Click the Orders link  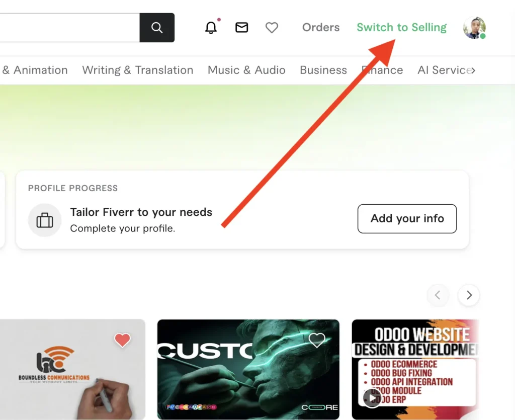pos(321,27)
